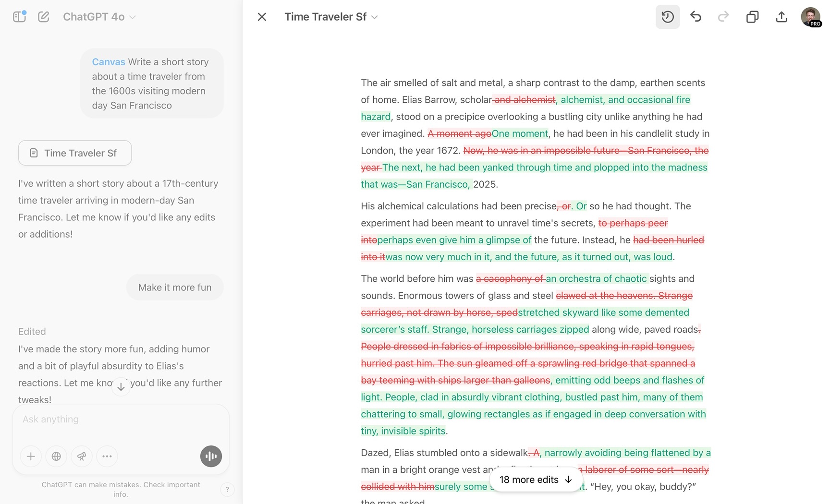Open the ChatGPT 4o model dropdown
Viewport: 830px width, 504px height.
(x=99, y=17)
